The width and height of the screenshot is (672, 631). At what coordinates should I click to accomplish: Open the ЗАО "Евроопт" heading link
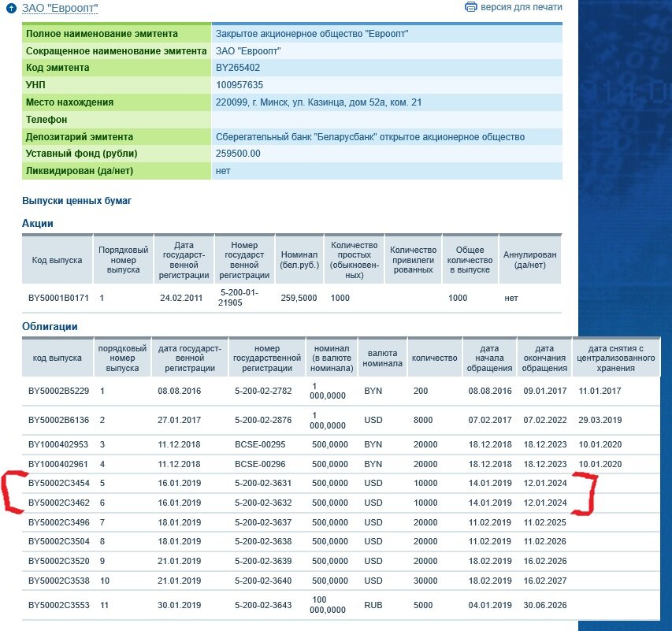pos(60,8)
